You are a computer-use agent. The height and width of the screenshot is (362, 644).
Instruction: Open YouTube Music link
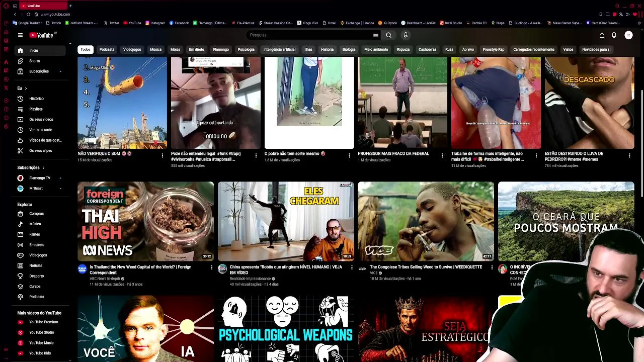(x=40, y=343)
